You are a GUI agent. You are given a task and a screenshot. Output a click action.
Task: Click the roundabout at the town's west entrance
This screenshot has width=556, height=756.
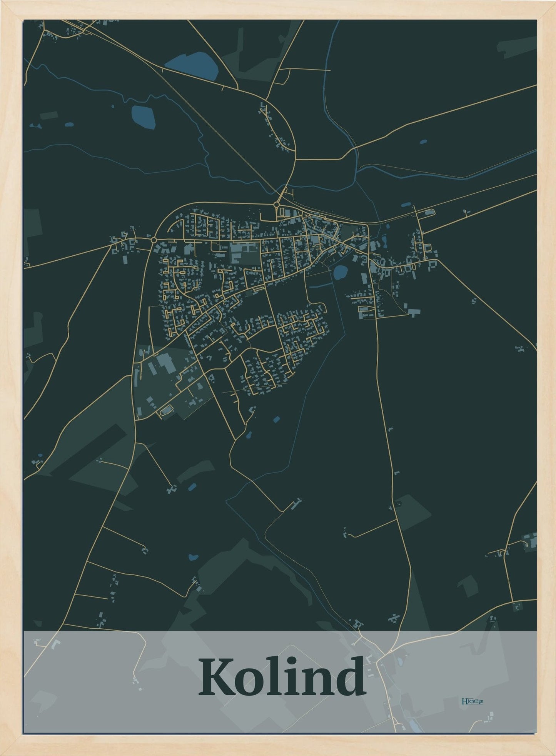point(154,240)
